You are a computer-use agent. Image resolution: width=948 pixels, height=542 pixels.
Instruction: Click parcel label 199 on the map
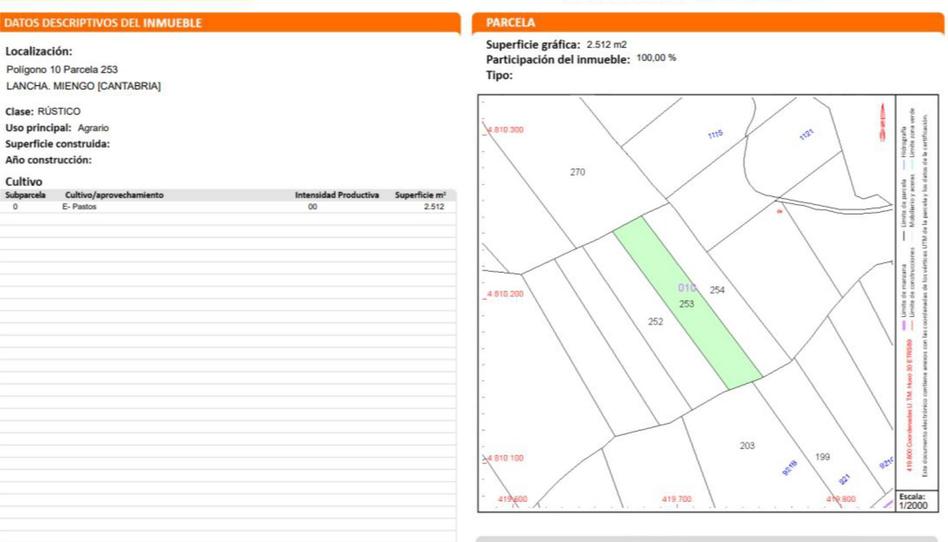point(822,456)
